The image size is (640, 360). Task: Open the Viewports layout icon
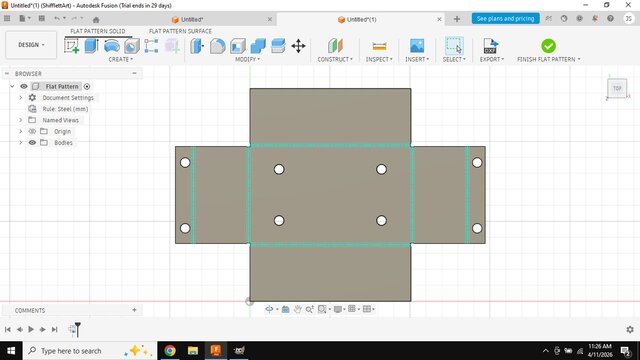[x=367, y=309]
